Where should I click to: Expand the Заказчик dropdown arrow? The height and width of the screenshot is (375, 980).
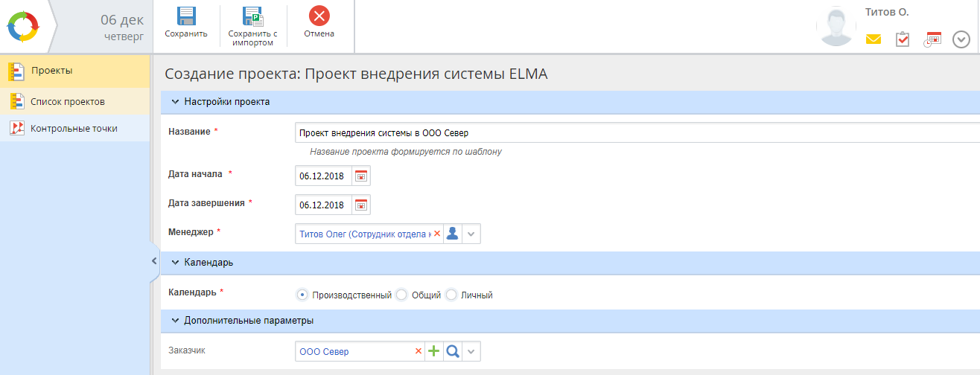471,351
